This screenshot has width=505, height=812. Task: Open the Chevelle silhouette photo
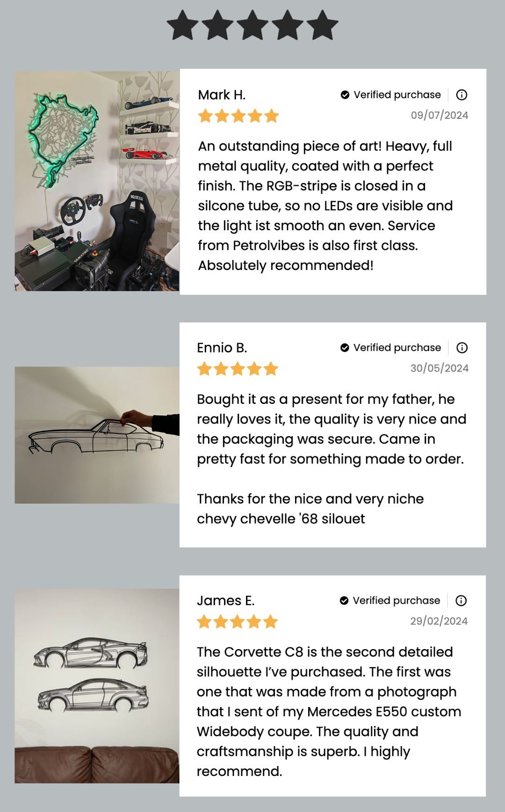pyautogui.click(x=97, y=435)
